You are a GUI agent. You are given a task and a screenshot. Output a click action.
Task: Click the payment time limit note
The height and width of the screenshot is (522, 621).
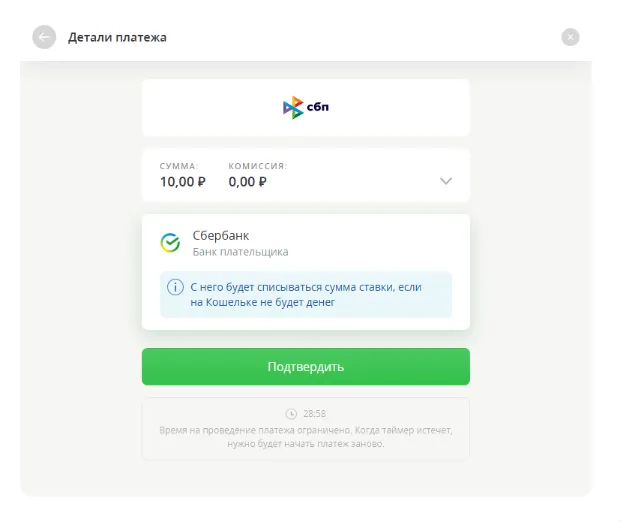(305, 435)
